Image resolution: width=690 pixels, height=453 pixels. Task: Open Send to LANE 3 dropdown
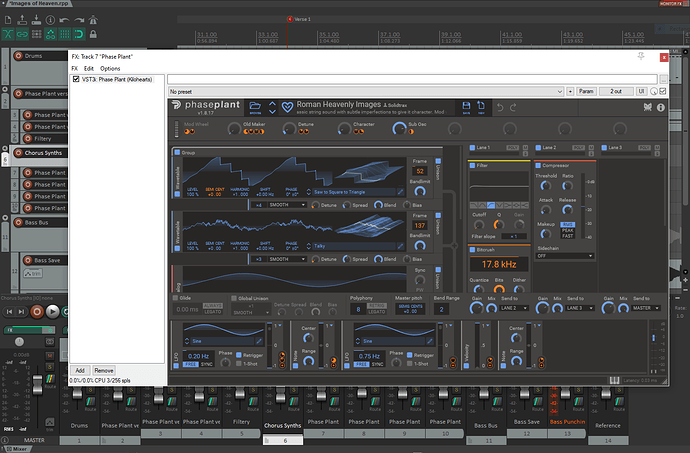click(x=579, y=308)
